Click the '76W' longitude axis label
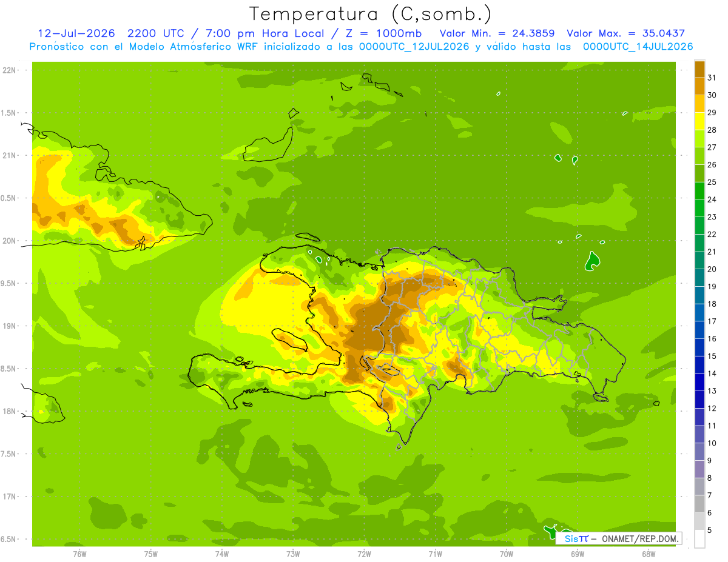Viewport: 728px width, 562px height. 79,554
